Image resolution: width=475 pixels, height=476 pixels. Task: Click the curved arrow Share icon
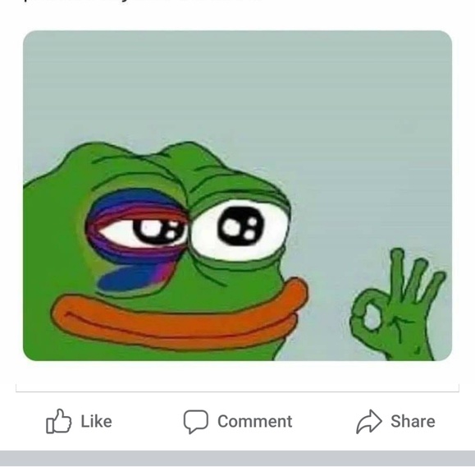pos(369,421)
